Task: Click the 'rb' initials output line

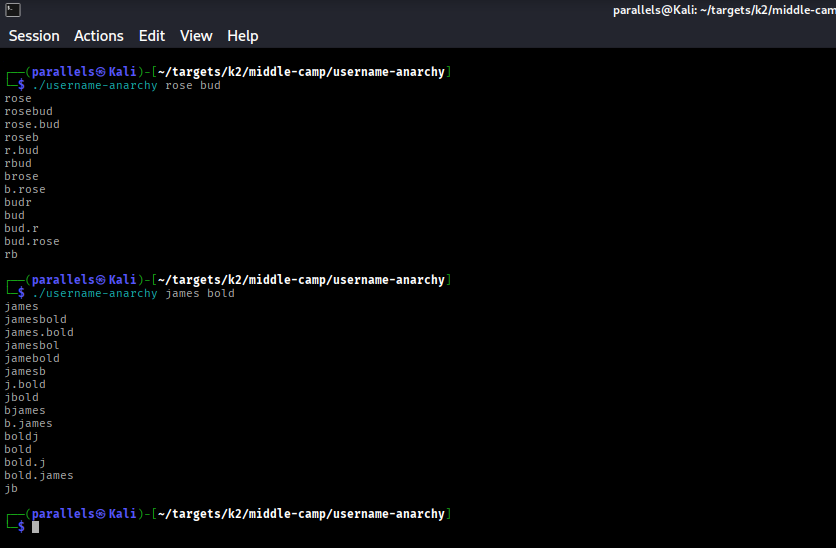Action: (11, 255)
